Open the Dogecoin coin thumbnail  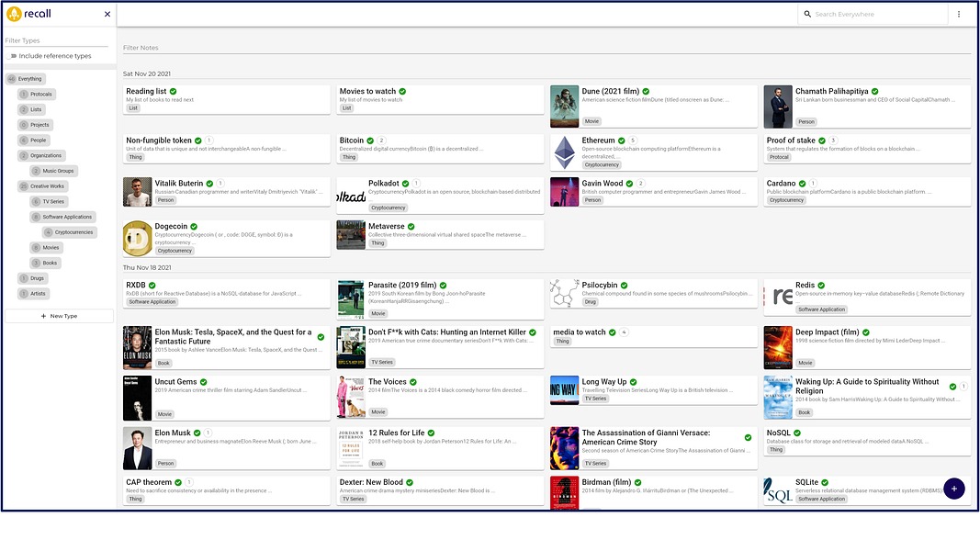pyautogui.click(x=138, y=238)
